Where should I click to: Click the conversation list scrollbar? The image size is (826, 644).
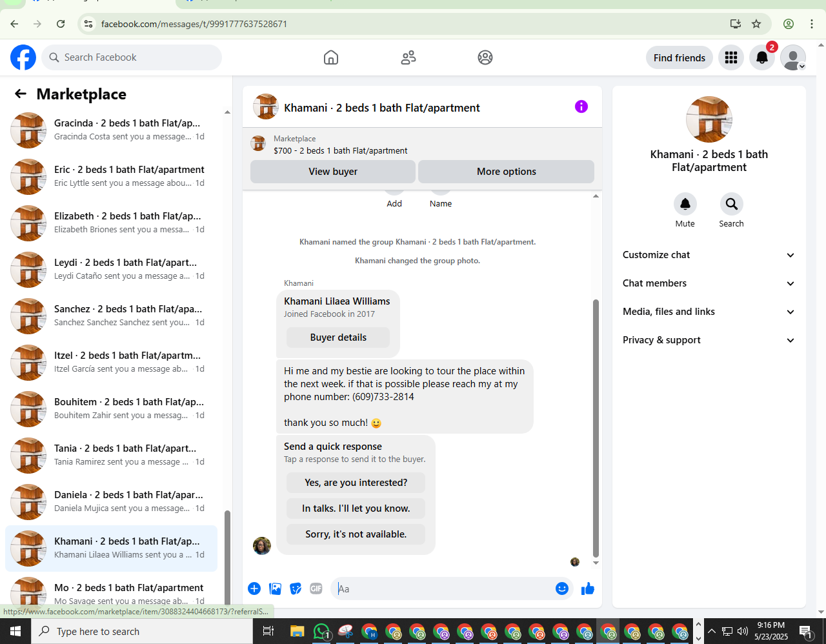coord(227,558)
